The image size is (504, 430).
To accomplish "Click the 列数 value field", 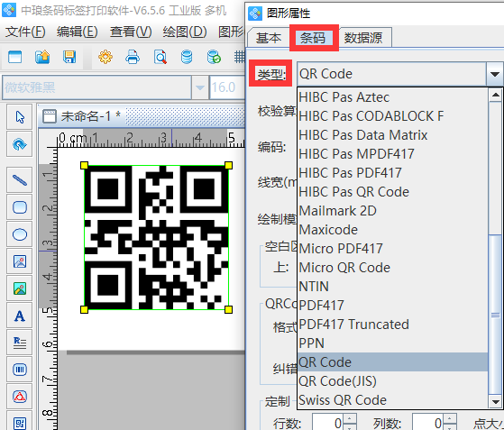I will coord(427,422).
